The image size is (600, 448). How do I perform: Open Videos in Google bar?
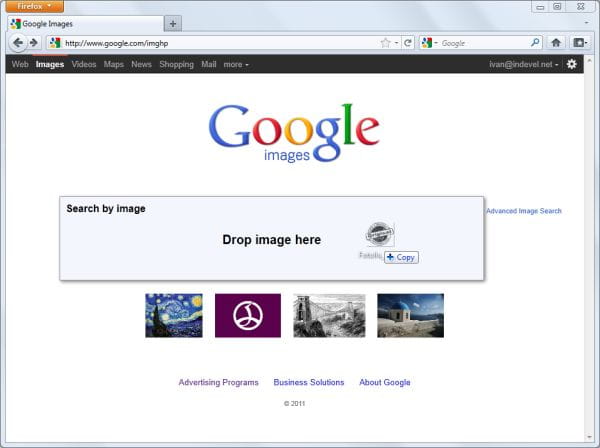pos(84,65)
